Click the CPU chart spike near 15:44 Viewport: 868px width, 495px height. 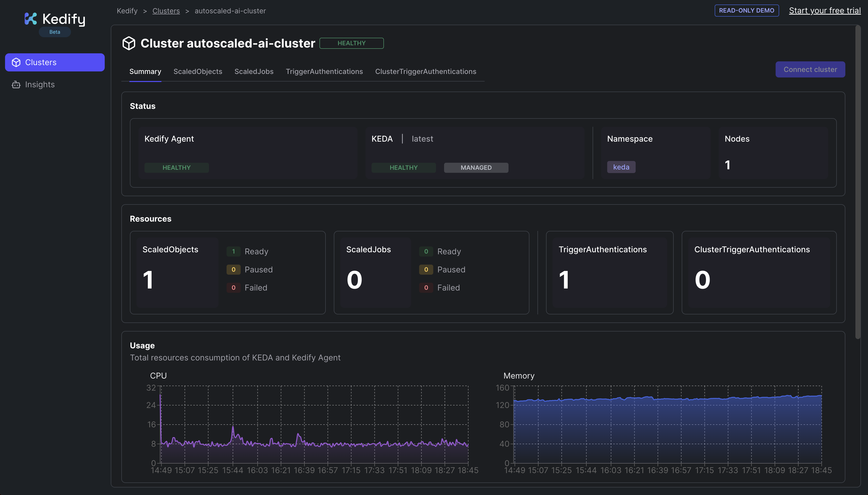pyautogui.click(x=233, y=427)
